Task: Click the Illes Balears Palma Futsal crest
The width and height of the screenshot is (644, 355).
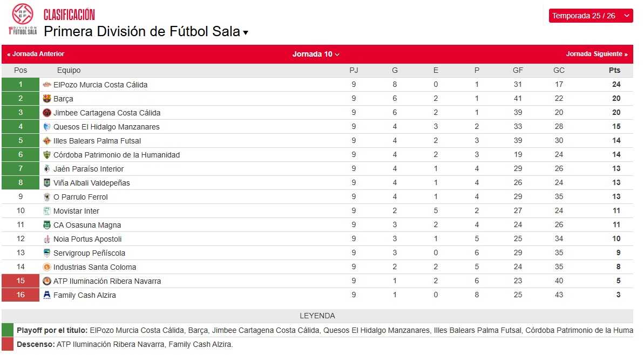Action: [48, 141]
